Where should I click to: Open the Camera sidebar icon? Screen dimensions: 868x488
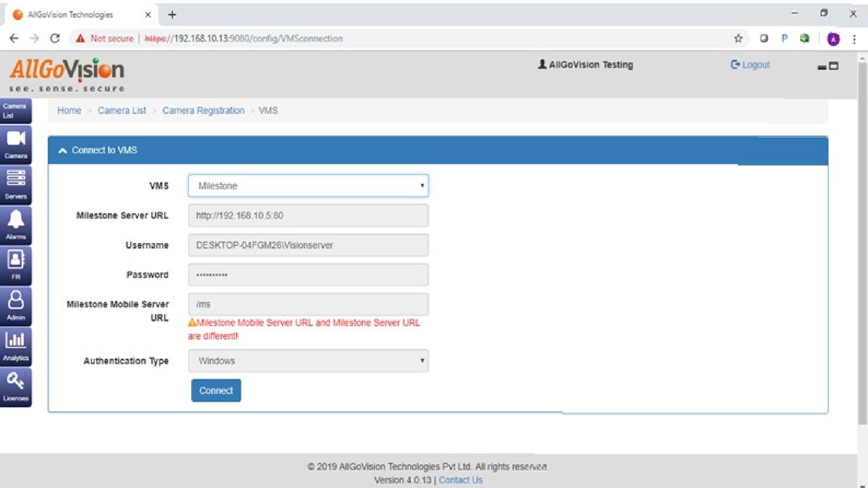point(15,145)
